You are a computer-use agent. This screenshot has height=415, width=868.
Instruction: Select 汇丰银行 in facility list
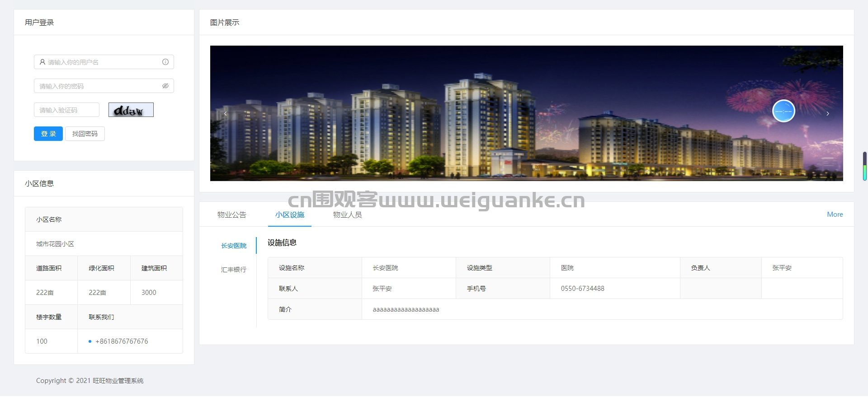coord(234,270)
